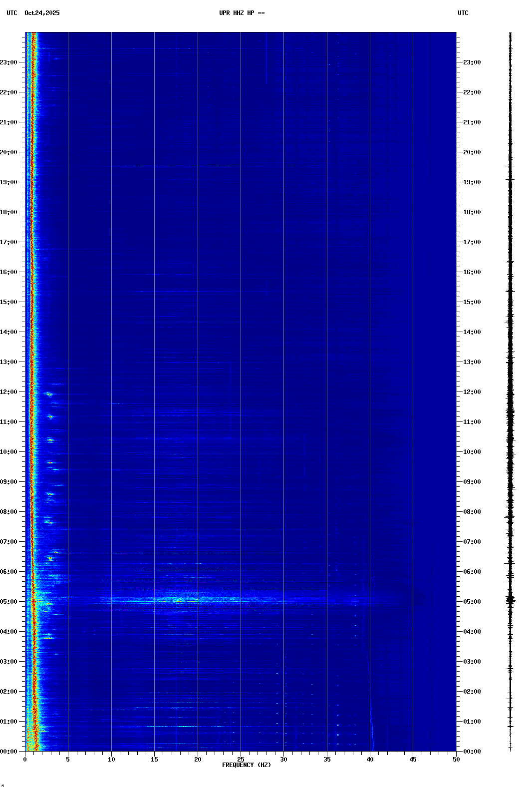This screenshot has height=791, width=532.
Task: Select the 08:00 marker on left time axis
Action: pos(9,512)
